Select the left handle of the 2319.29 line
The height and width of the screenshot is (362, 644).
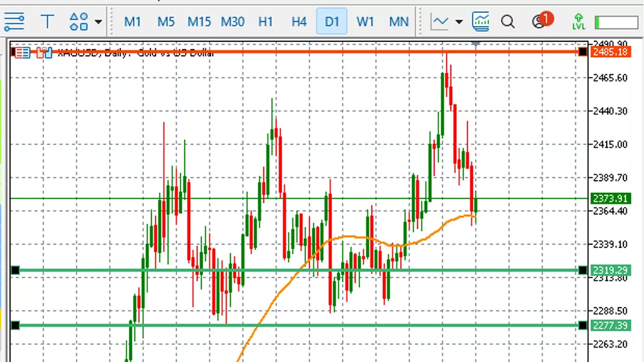click(x=15, y=270)
